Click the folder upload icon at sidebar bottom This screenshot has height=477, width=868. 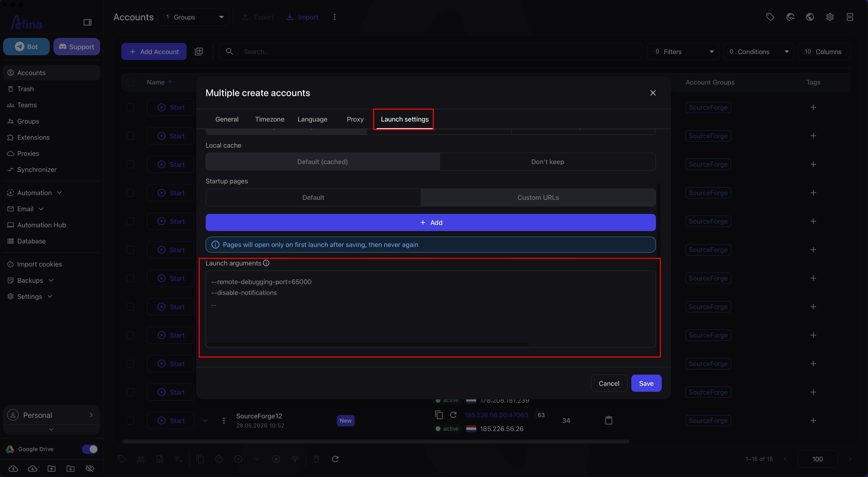point(52,469)
